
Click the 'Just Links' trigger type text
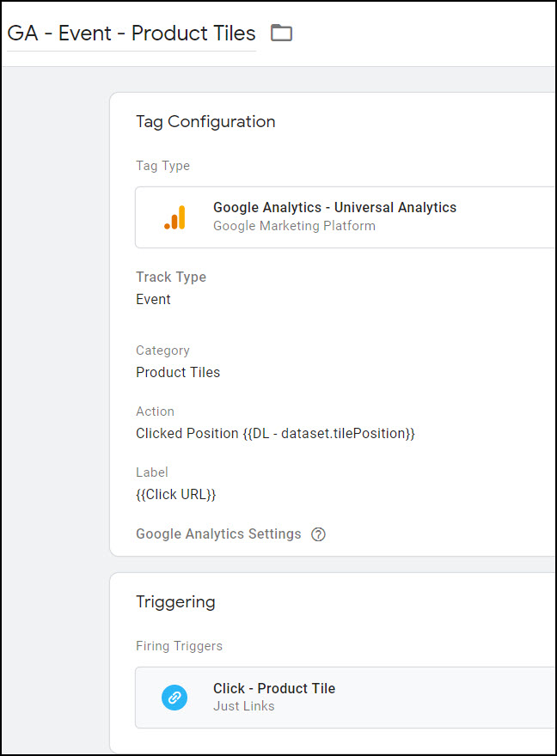click(244, 706)
